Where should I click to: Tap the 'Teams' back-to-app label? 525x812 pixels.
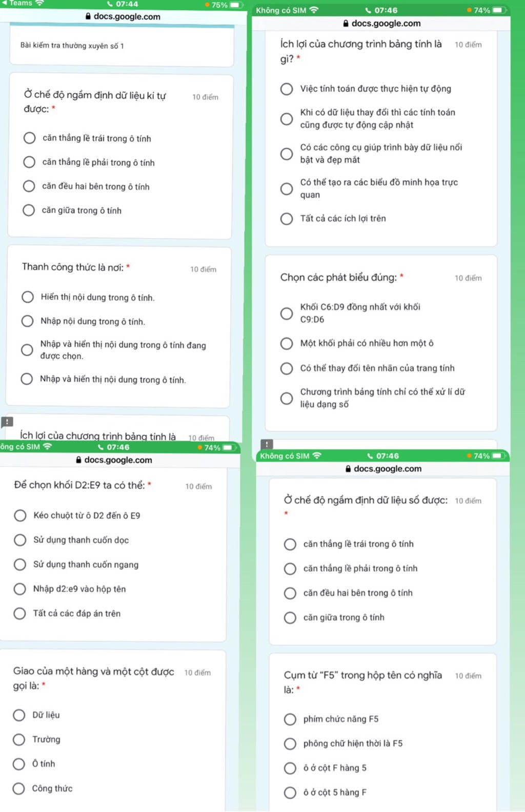21,3
